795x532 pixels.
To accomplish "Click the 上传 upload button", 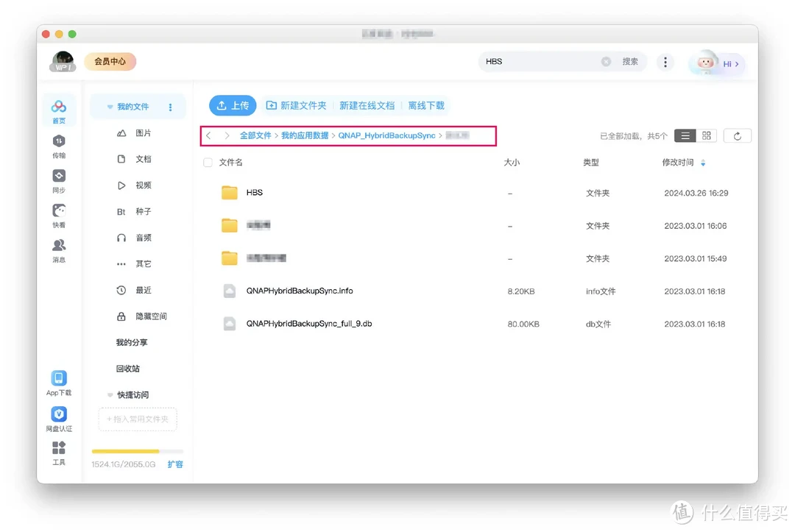I will (x=233, y=105).
